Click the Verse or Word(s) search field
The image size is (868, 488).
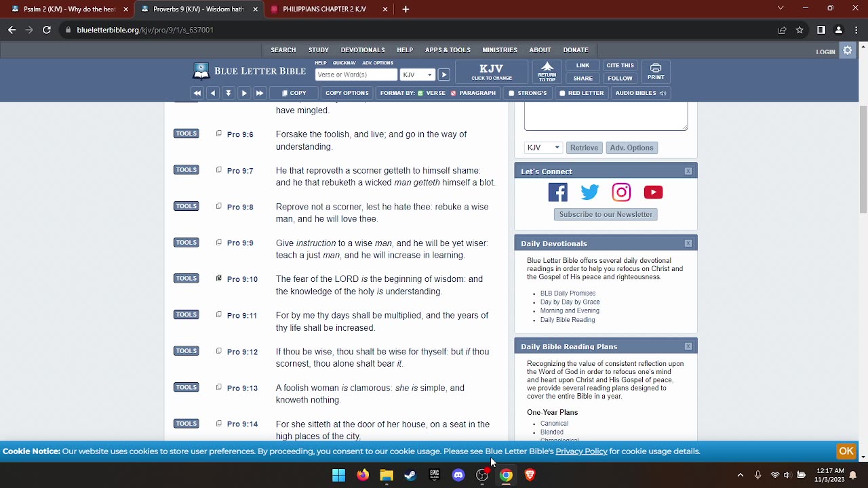pos(356,75)
